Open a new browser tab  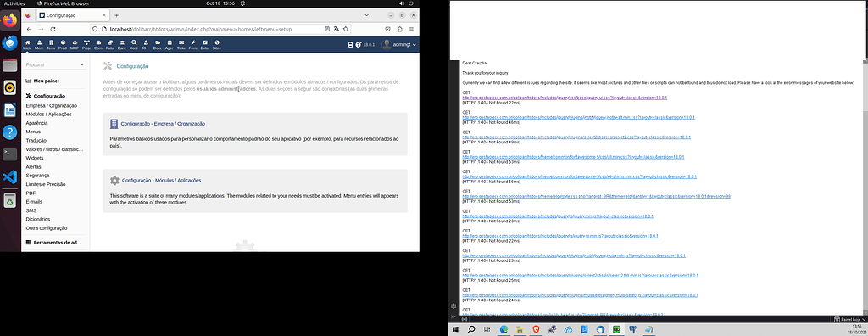tap(116, 15)
